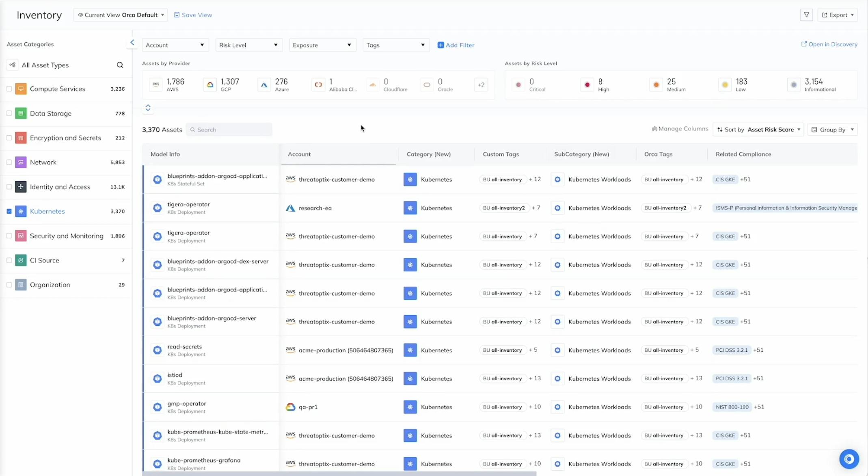Uncheck the Kubernetes category checkbox
Screen dimensions: 868x476
[9, 211]
